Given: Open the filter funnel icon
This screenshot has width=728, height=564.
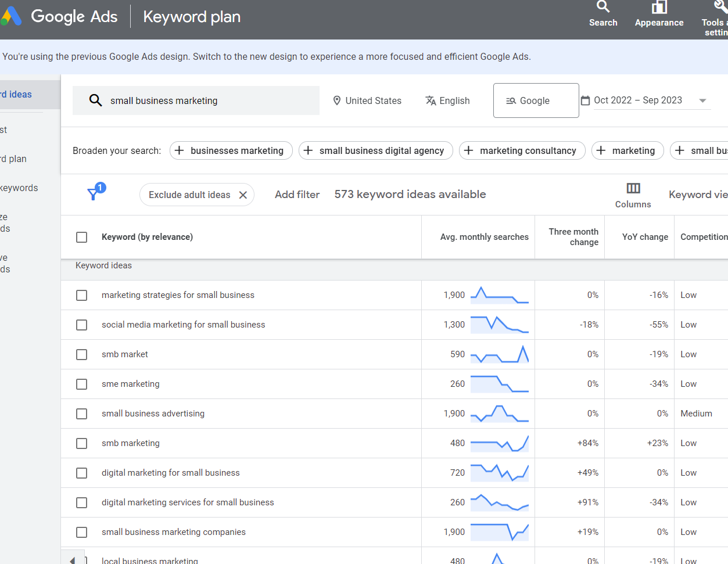Looking at the screenshot, I should coord(93,194).
